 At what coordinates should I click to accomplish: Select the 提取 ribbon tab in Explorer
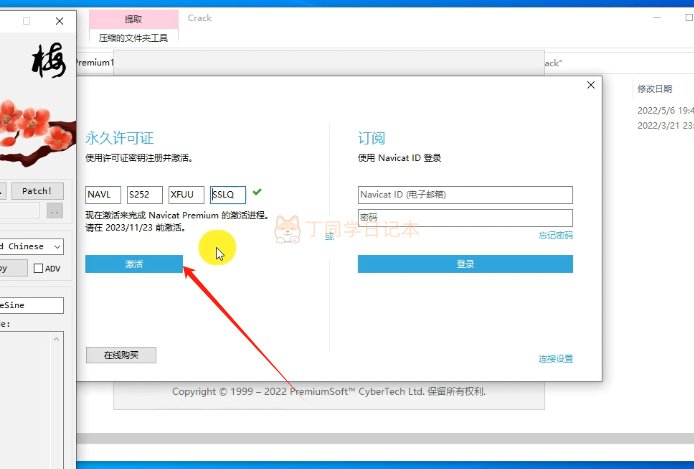[133, 19]
